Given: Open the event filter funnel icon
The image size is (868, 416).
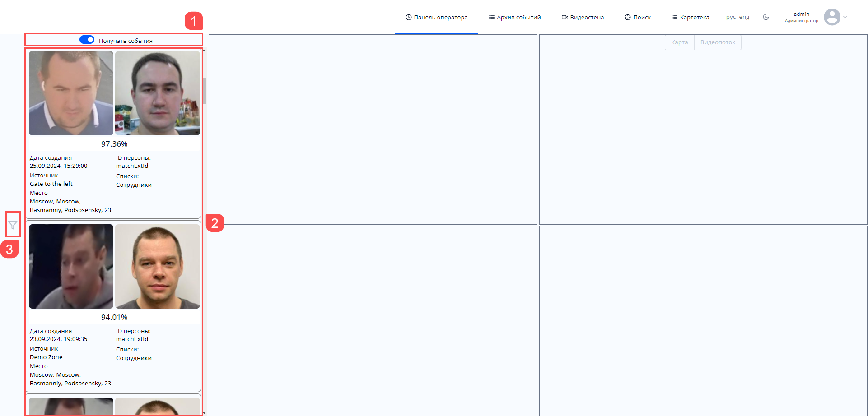Looking at the screenshot, I should pyautogui.click(x=13, y=225).
